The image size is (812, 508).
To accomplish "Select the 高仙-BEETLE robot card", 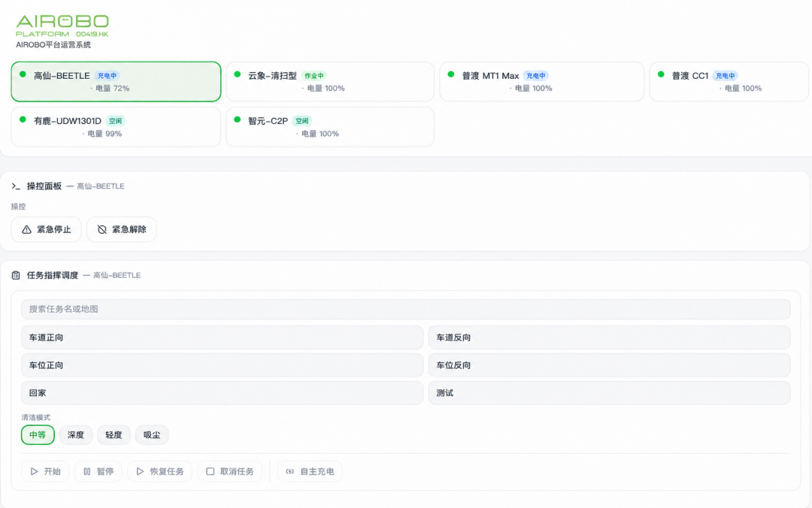I will pos(116,81).
